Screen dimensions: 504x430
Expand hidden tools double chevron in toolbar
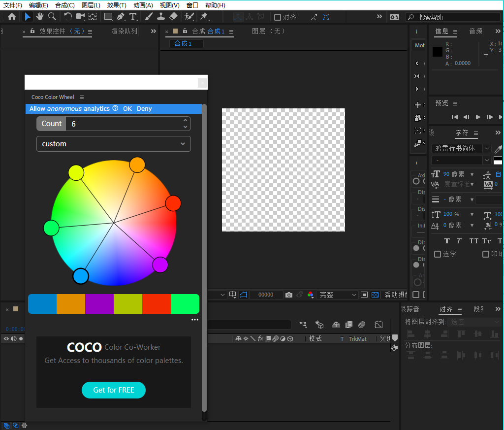379,16
